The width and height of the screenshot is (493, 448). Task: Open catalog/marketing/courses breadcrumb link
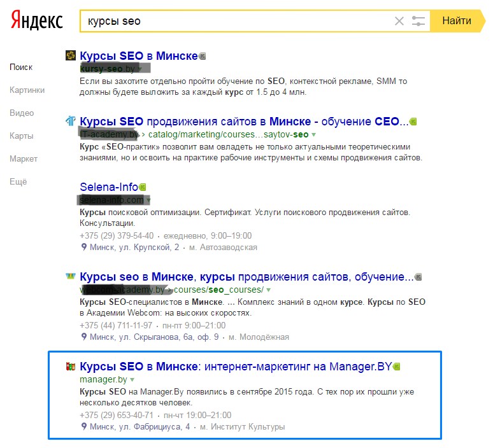coord(228,134)
